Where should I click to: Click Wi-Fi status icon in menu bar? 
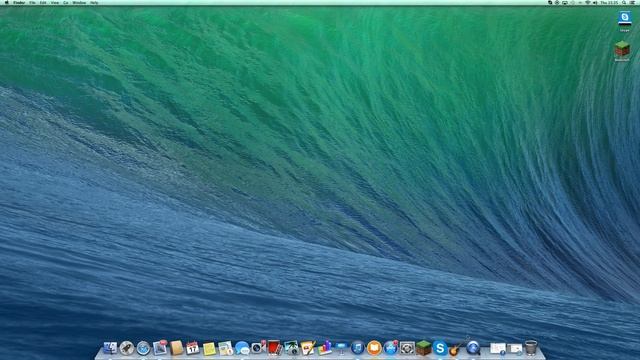588,2
